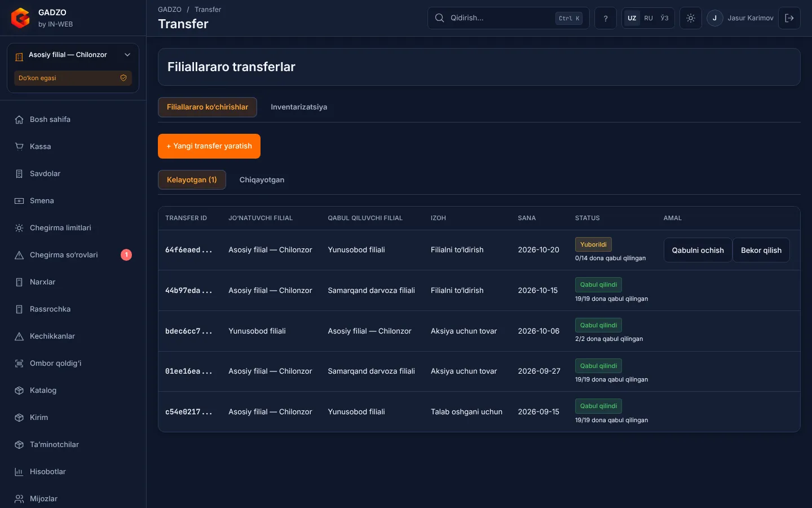
Task: Open Narxlar icon in sidebar
Action: click(19, 282)
